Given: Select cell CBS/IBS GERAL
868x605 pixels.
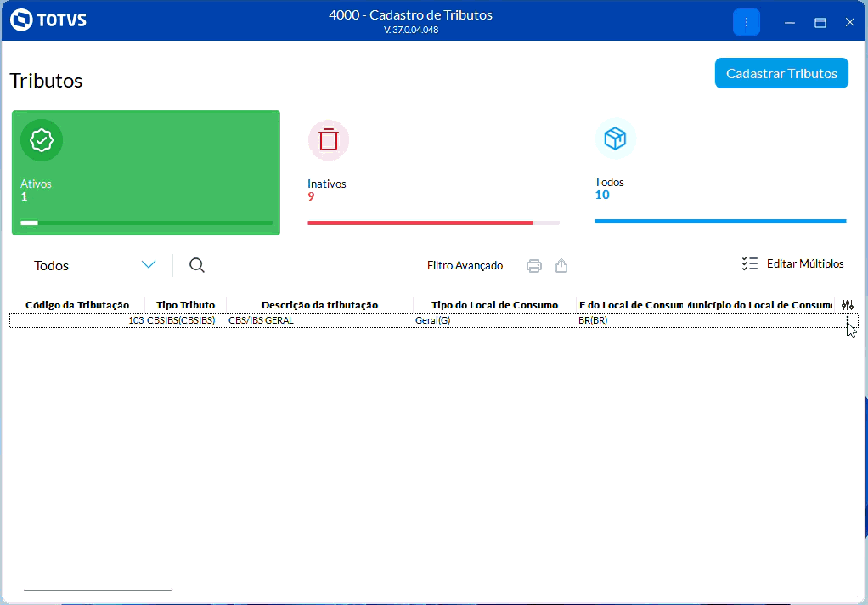Looking at the screenshot, I should tap(320, 320).
